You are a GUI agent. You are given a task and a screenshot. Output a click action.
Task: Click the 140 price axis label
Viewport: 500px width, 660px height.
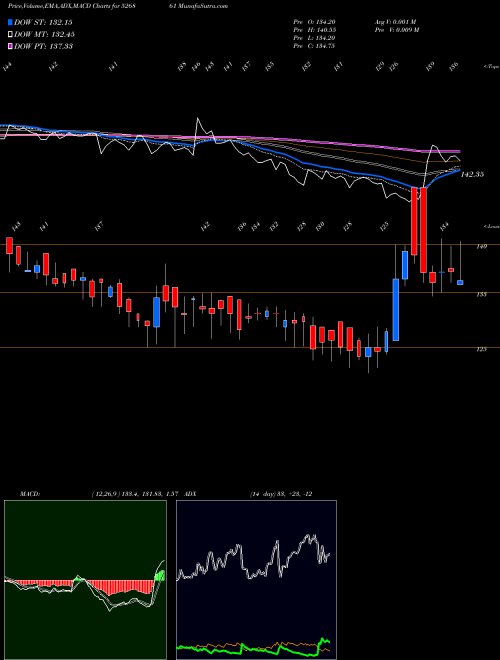pyautogui.click(x=481, y=246)
